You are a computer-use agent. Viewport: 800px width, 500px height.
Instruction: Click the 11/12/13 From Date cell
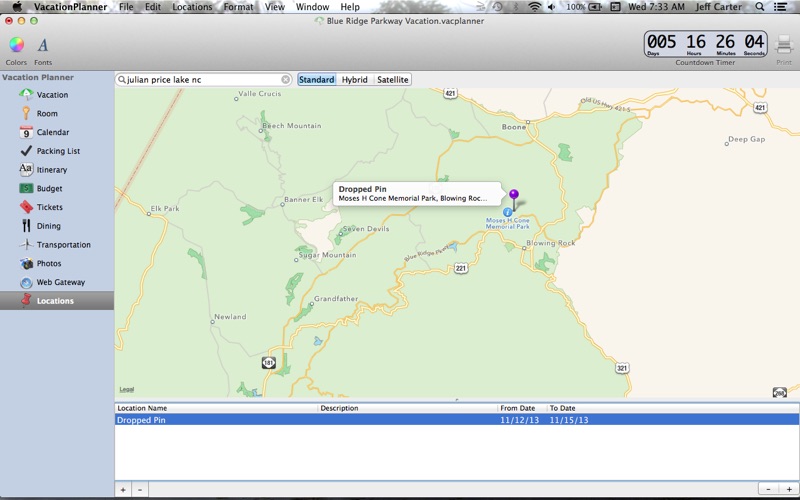tap(518, 420)
